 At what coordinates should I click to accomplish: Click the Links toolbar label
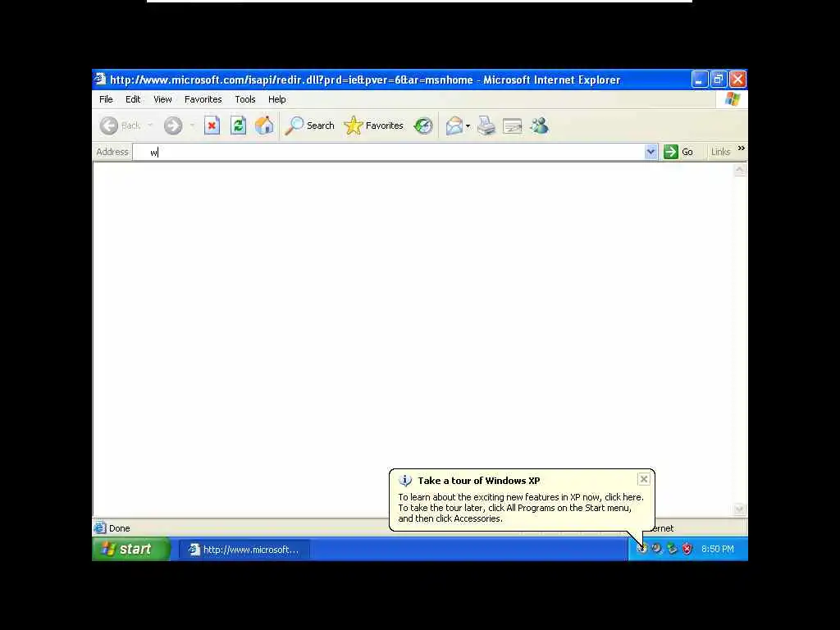[x=720, y=152]
